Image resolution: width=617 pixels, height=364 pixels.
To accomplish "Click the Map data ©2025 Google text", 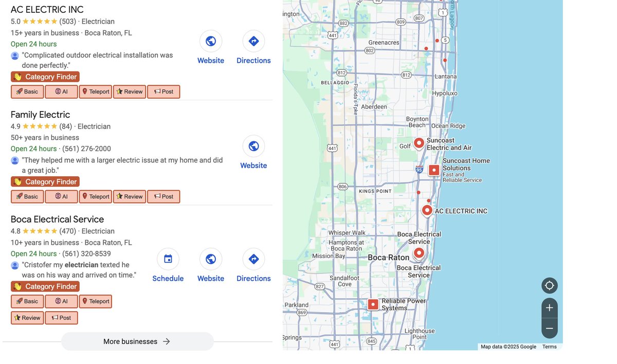I will (509, 347).
